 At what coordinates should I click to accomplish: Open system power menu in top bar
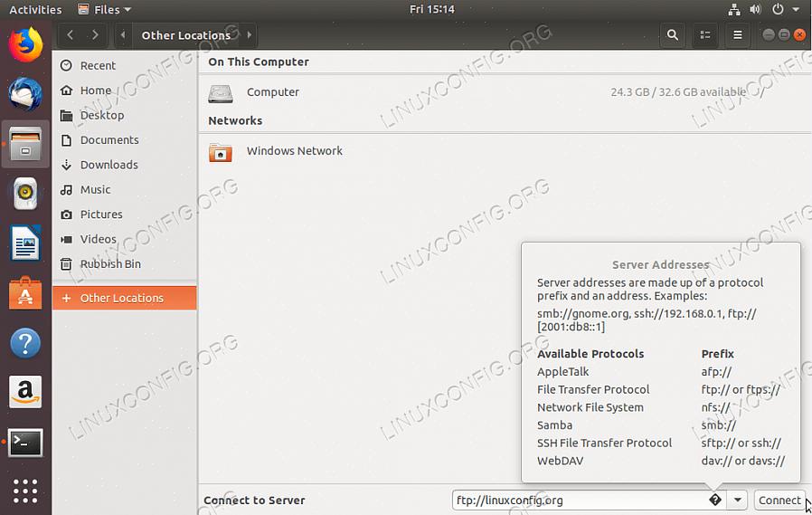[781, 9]
